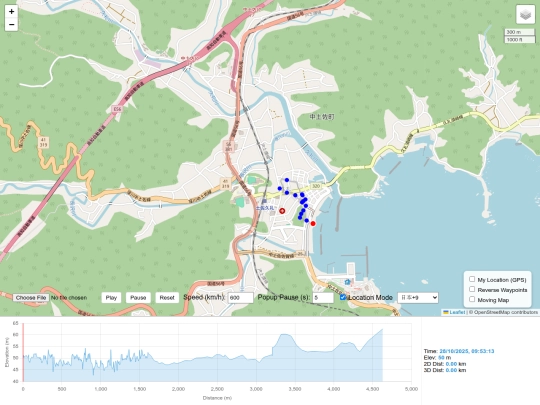
Task: Enable My Location (GPS) checkbox
Action: (472, 279)
